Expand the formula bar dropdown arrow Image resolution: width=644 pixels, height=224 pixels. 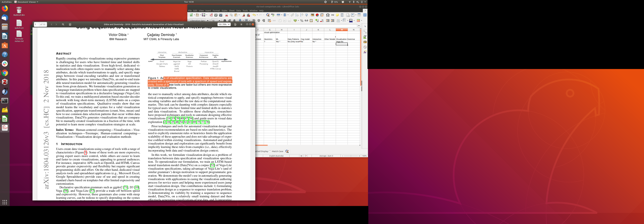[x=359, y=26]
